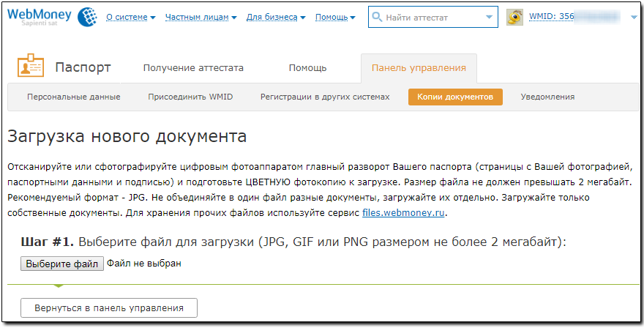Click the WebMoney globe logo

coord(87,16)
